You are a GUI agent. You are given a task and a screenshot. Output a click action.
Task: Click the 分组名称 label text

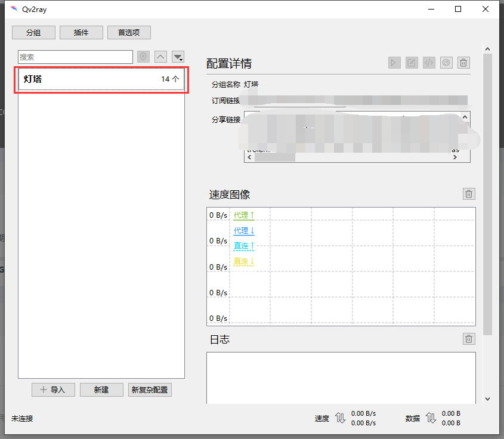226,85
